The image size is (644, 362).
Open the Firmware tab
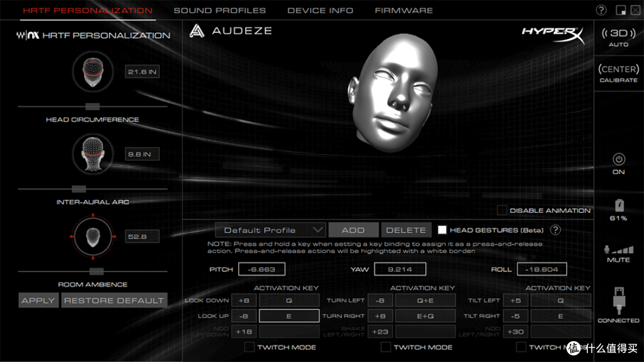coord(404,10)
